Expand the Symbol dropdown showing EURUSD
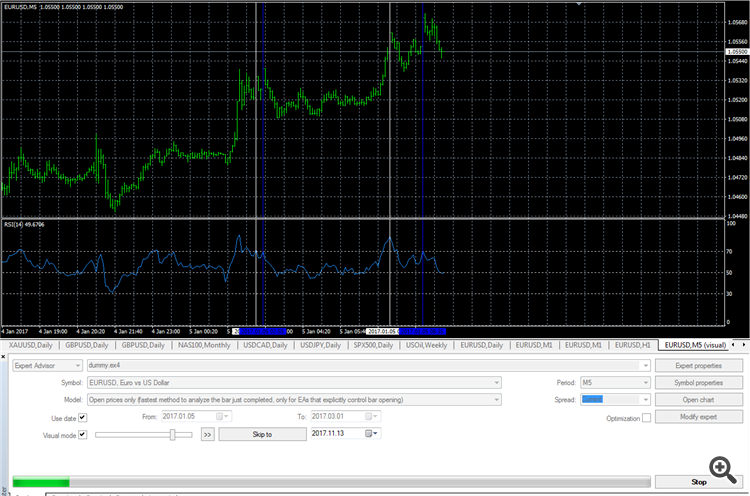750x496 pixels. (x=496, y=383)
